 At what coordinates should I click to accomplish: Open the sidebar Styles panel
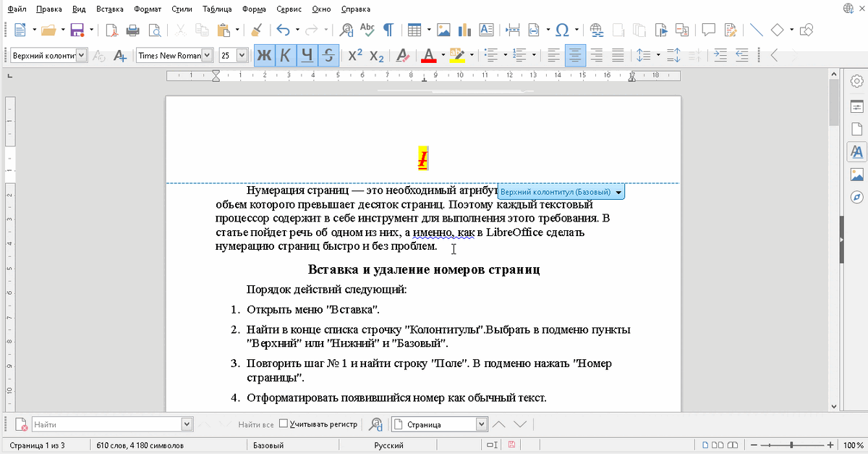tap(857, 151)
